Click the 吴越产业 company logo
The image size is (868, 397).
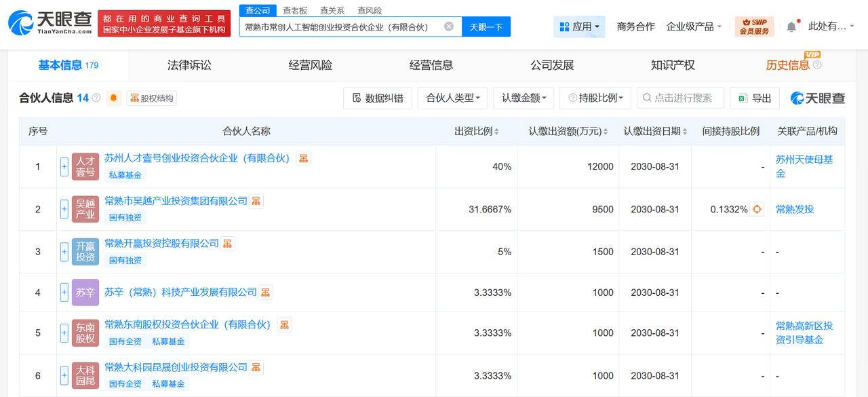[x=85, y=209]
